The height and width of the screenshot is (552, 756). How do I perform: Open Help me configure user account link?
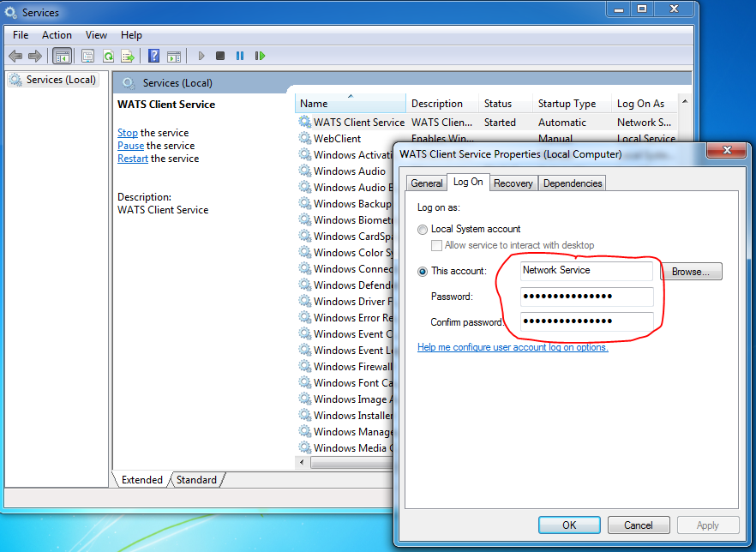click(x=513, y=348)
